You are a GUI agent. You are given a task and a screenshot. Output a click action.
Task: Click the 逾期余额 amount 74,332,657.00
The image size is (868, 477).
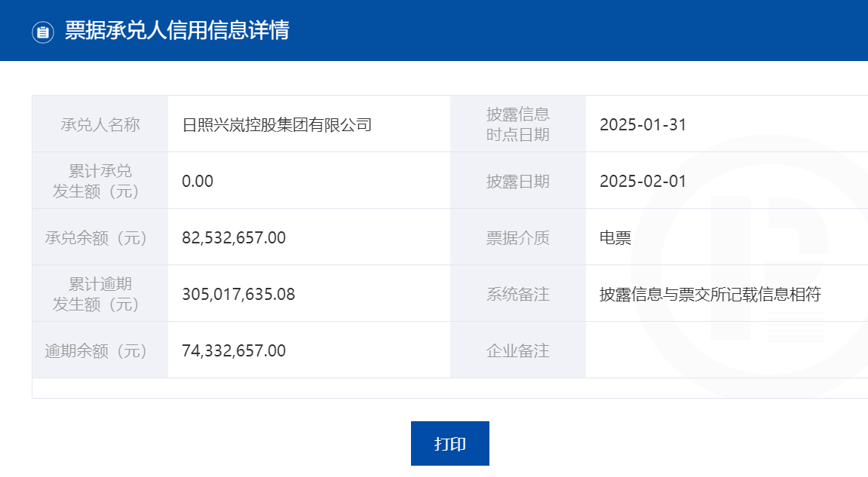pyautogui.click(x=234, y=350)
